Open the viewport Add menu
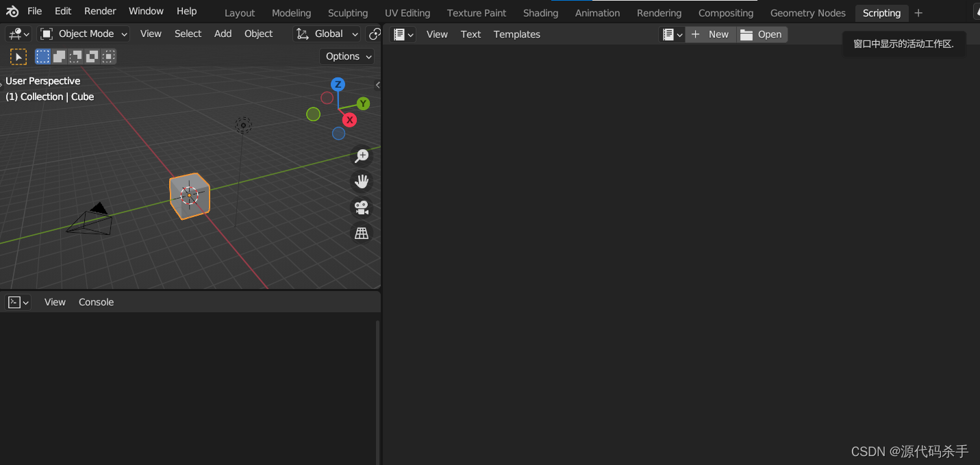 pyautogui.click(x=223, y=34)
